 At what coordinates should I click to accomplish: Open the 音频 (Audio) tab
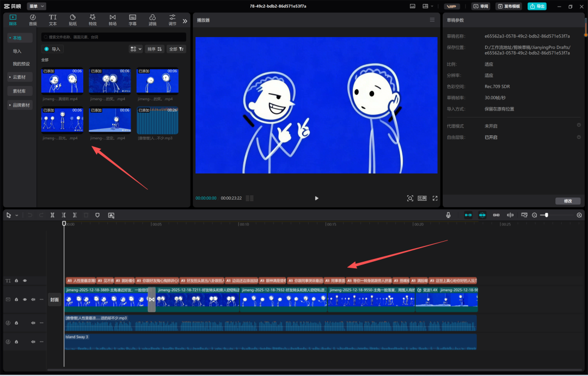click(x=33, y=20)
